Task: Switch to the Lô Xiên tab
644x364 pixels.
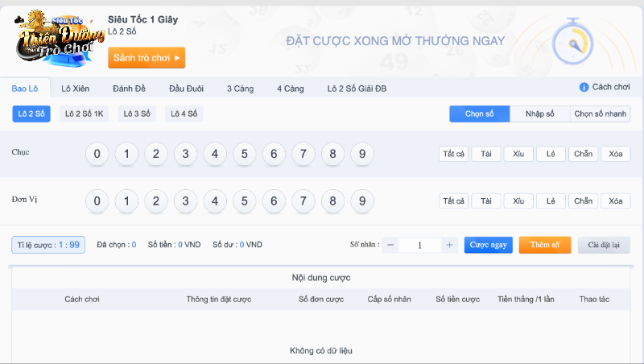Action: [75, 88]
